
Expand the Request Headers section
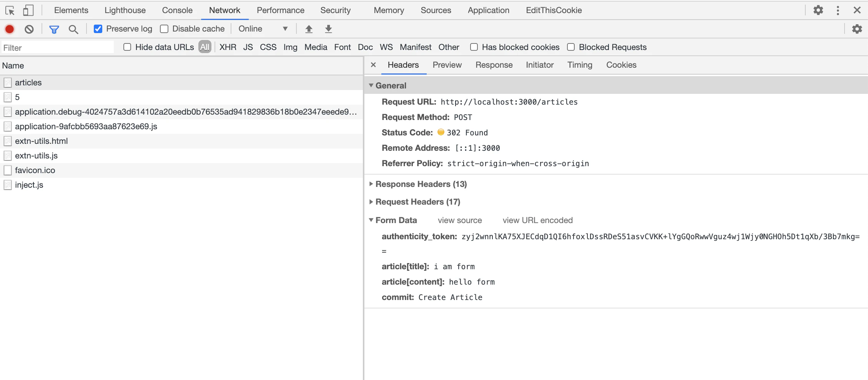coord(417,202)
